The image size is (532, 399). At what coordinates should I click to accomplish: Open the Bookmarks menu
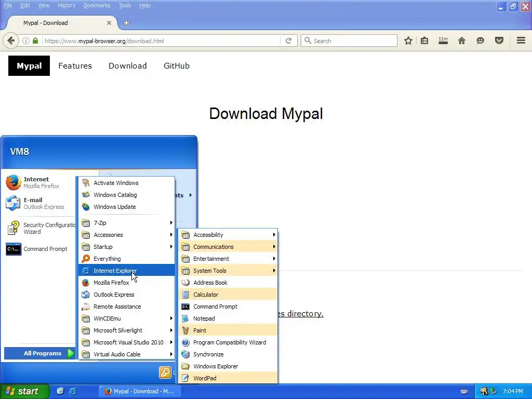coord(97,5)
